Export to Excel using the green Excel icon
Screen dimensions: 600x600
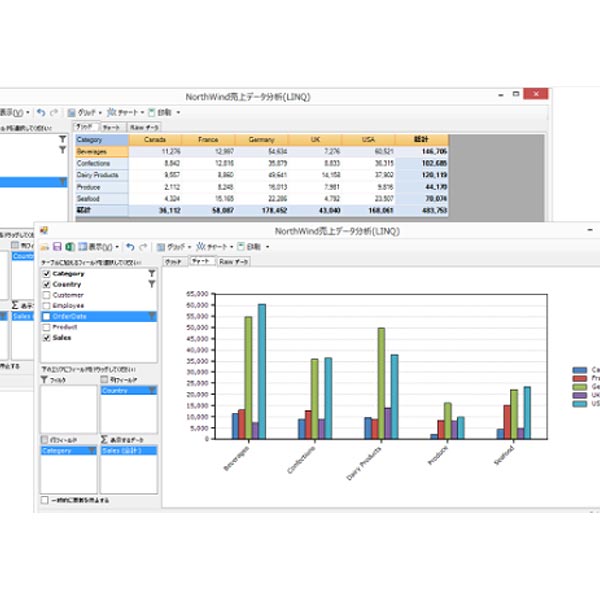[70, 247]
